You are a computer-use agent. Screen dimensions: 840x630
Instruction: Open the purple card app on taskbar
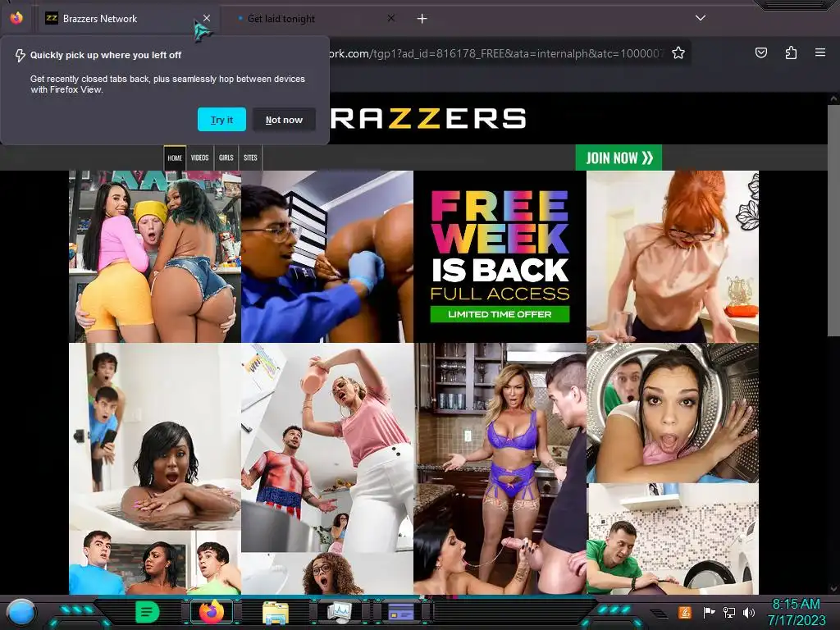401,612
